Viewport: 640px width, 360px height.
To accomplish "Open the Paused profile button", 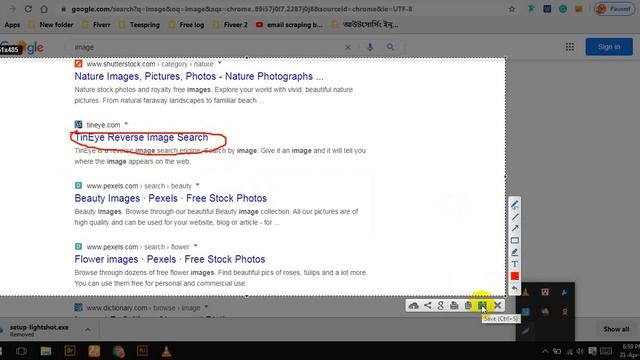I will coord(615,9).
